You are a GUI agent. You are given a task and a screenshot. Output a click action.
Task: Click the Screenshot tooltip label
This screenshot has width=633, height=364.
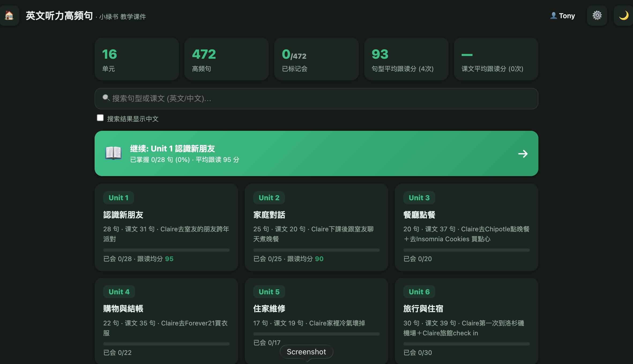tap(306, 352)
